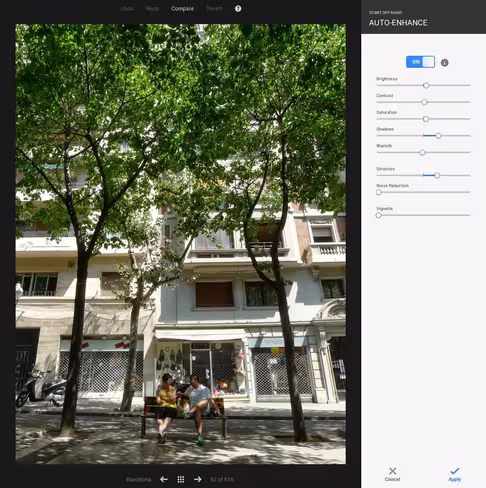Click the help question mark icon
Viewport: 486px width, 488px height.
point(238,9)
